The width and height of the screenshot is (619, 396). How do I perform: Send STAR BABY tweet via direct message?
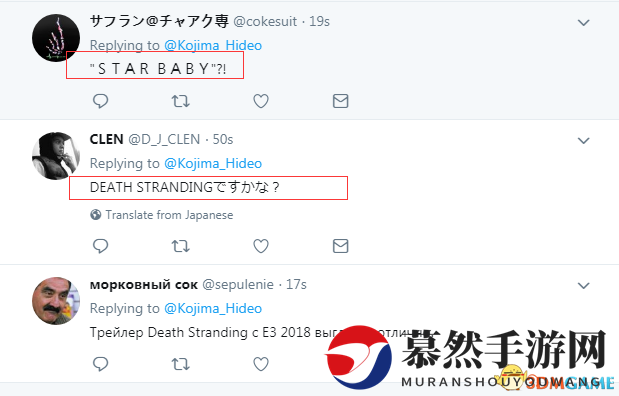click(x=340, y=101)
